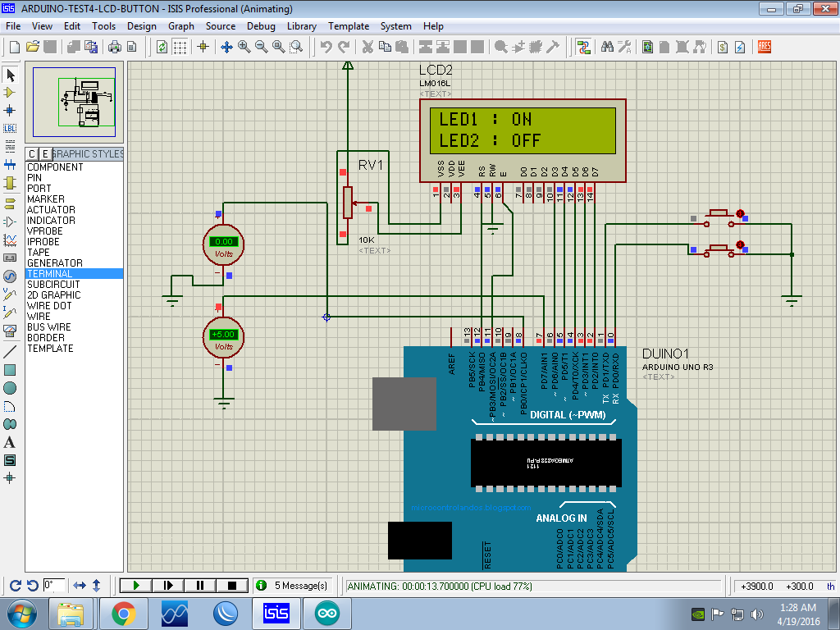Select the Voltage Probe Mode tool
Viewport: 840px width, 630px height.
click(x=10, y=294)
